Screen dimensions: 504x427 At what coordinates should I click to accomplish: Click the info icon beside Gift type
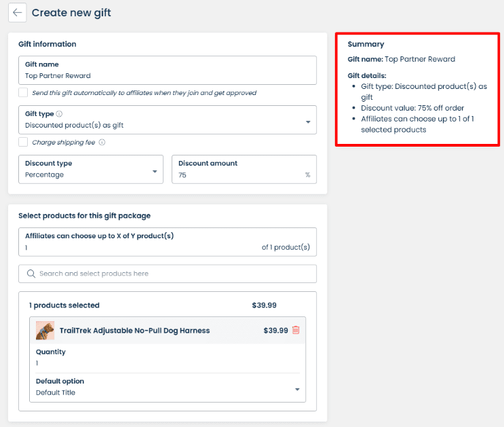59,114
